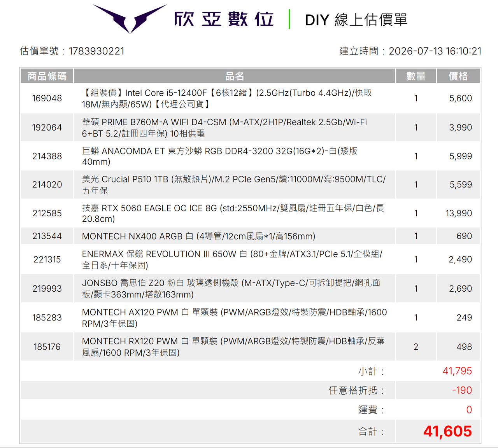The image size is (498, 448).
Task: Click the 欣亞數位 bird logo icon
Action: pyautogui.click(x=130, y=19)
